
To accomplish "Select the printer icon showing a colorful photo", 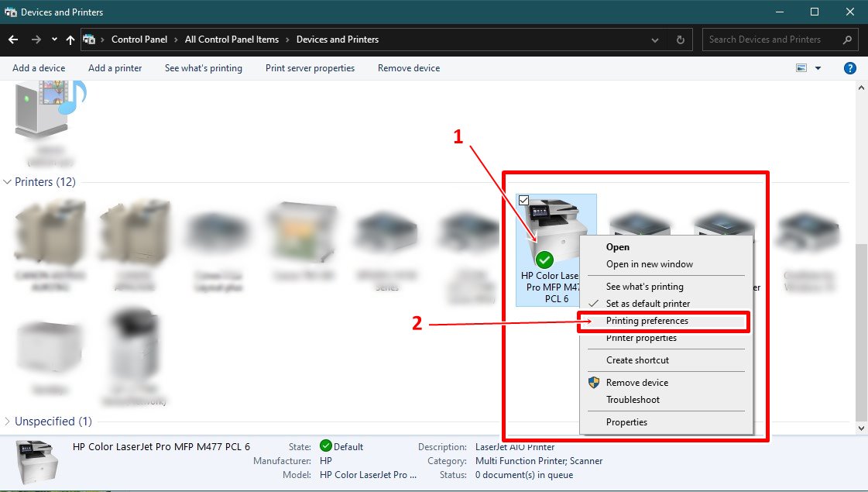I will [x=302, y=232].
